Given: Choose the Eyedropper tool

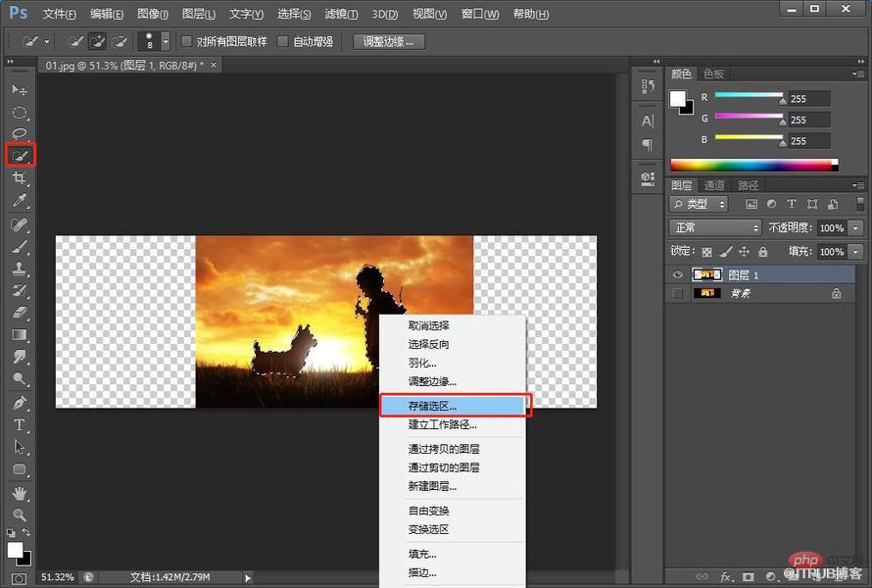Looking at the screenshot, I should point(20,200).
